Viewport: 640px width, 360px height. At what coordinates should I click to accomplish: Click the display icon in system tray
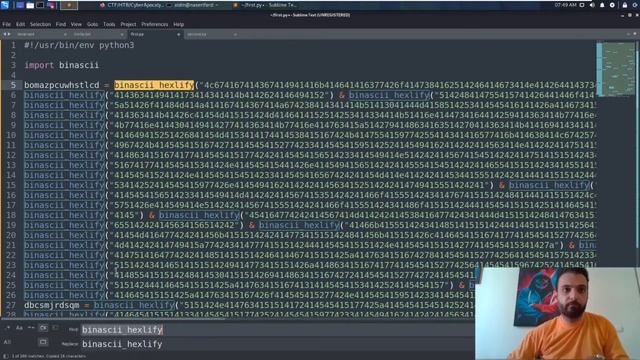582,5
